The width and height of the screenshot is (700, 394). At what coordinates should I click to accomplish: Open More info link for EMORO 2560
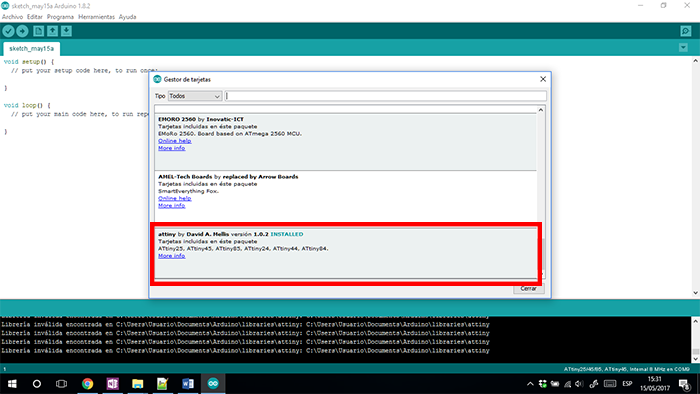(x=171, y=148)
